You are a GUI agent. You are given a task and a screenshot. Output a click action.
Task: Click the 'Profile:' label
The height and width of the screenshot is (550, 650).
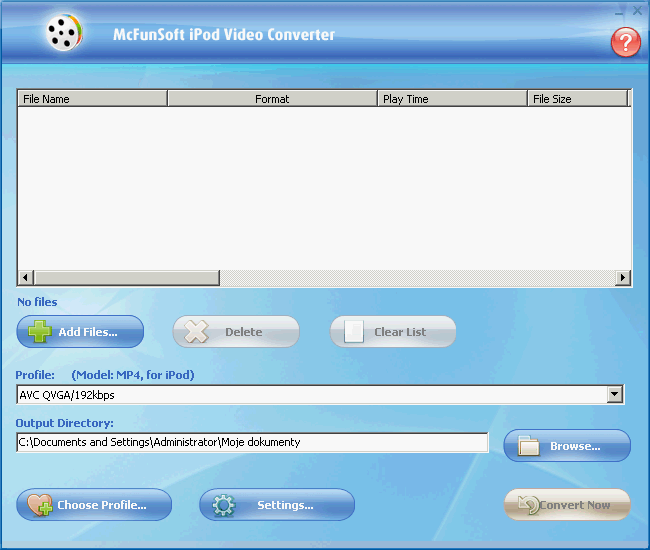pos(35,375)
